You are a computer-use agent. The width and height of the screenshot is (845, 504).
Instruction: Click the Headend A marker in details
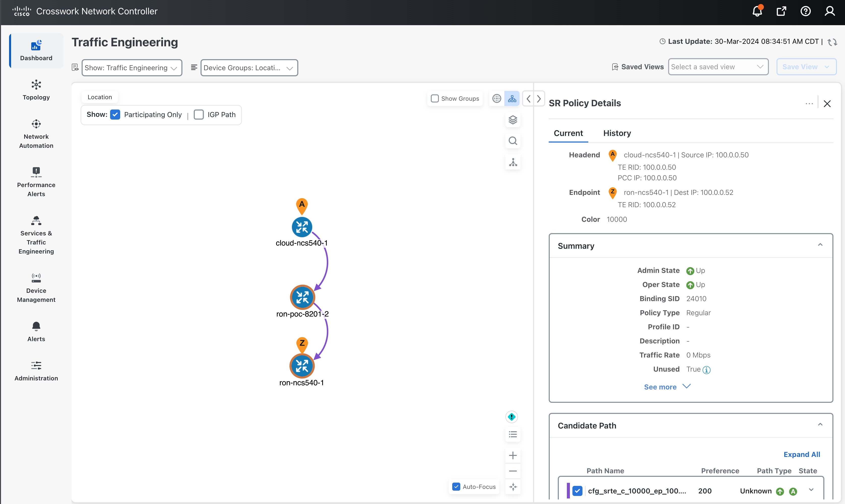tap(612, 155)
